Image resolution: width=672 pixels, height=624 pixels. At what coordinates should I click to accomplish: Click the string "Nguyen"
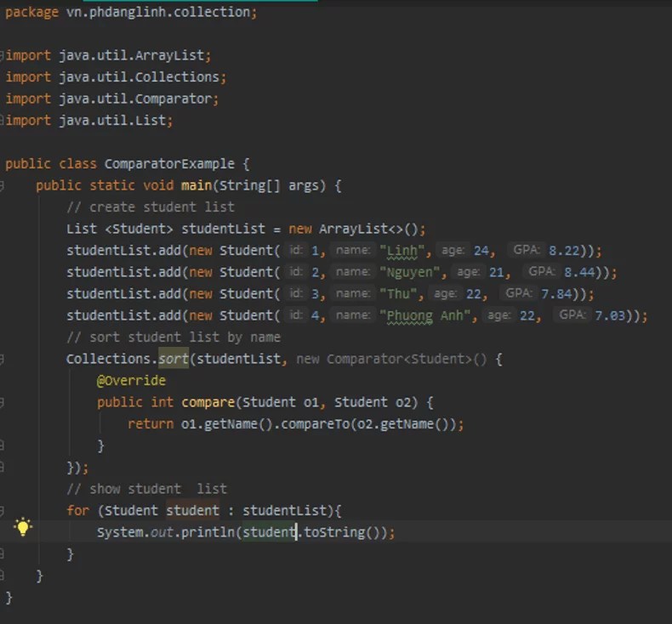click(410, 272)
